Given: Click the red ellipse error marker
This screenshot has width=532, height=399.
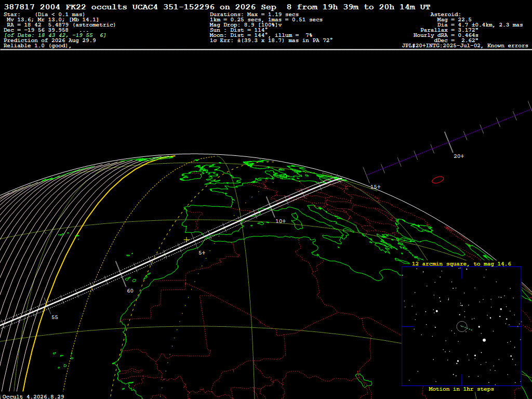Looking at the screenshot, I should (x=437, y=180).
